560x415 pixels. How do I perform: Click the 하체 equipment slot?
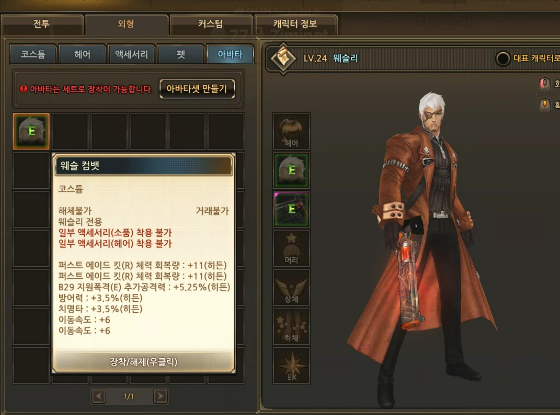291,326
